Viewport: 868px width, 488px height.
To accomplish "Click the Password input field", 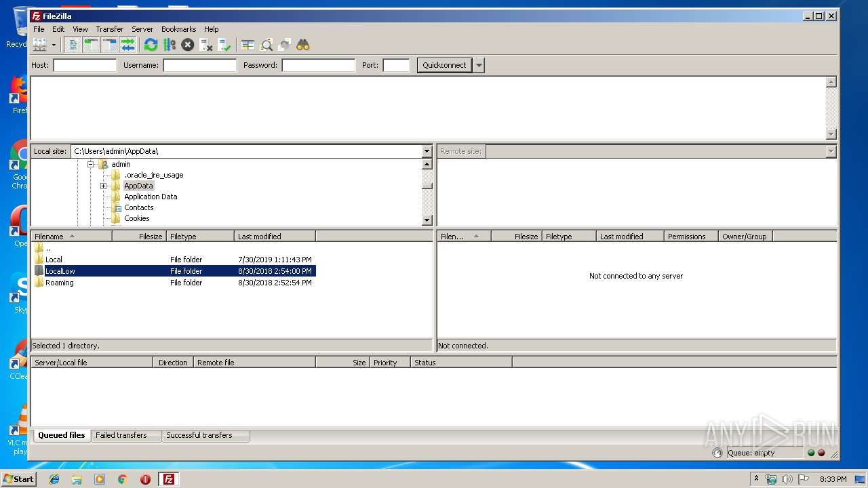I will click(318, 65).
